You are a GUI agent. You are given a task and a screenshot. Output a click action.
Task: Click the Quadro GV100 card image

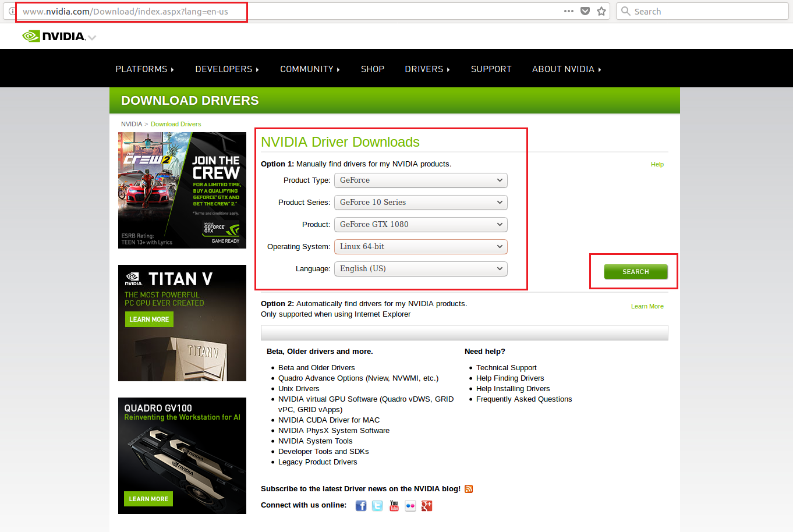pyautogui.click(x=182, y=457)
